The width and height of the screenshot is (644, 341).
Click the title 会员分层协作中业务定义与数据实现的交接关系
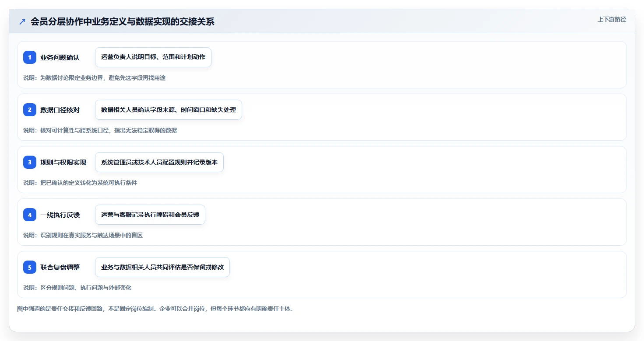[123, 21]
